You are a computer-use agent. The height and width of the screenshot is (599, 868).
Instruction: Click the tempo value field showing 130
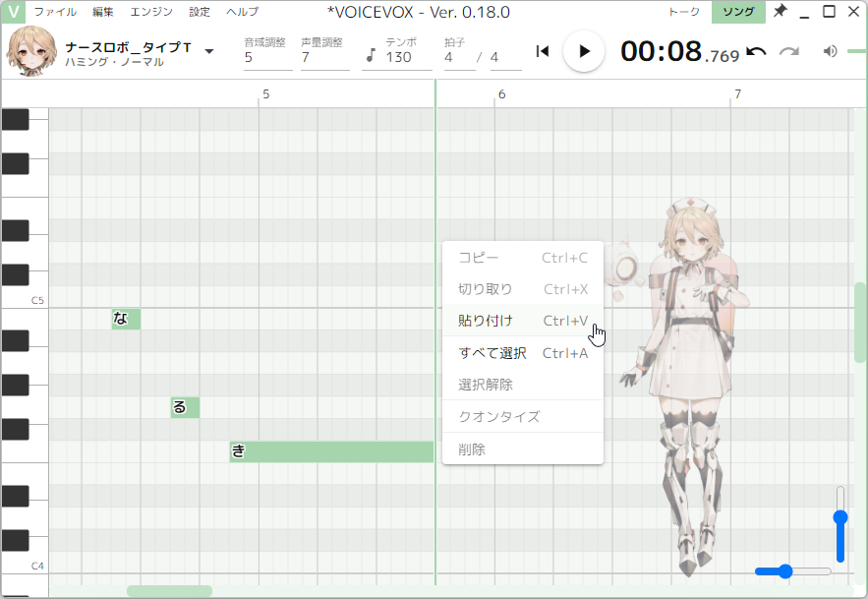(399, 58)
